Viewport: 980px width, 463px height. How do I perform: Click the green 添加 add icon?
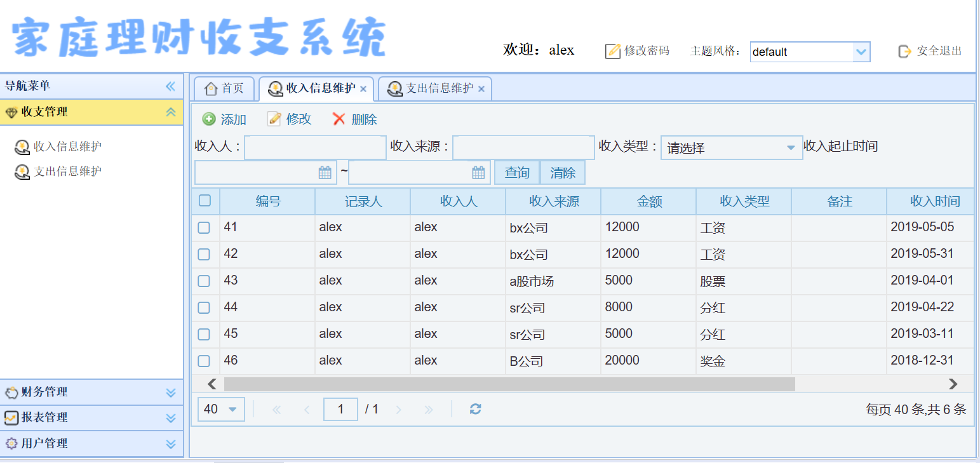(x=209, y=119)
